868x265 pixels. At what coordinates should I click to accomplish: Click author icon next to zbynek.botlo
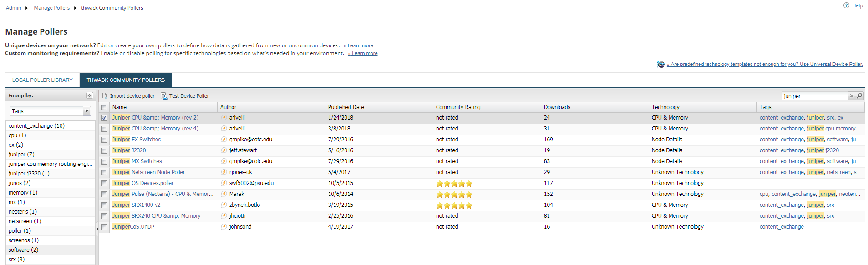(x=224, y=205)
